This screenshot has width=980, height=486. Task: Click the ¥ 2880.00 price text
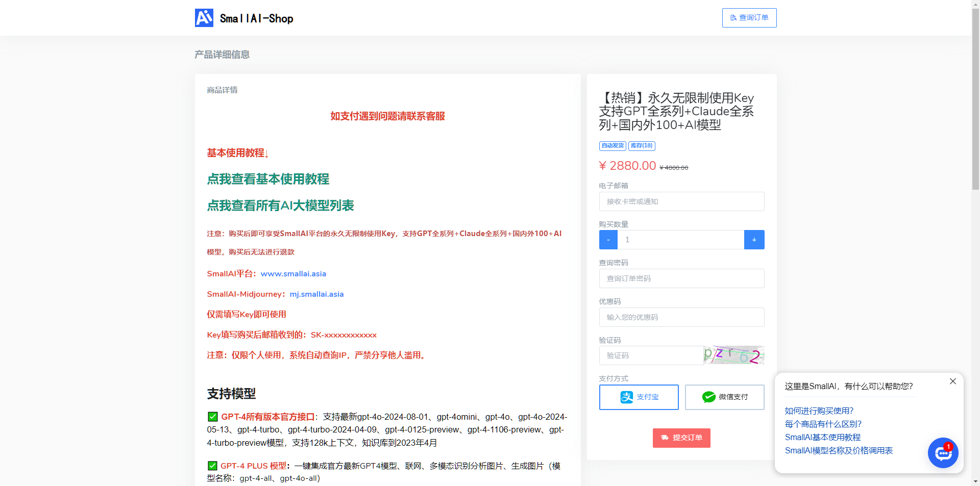click(628, 166)
